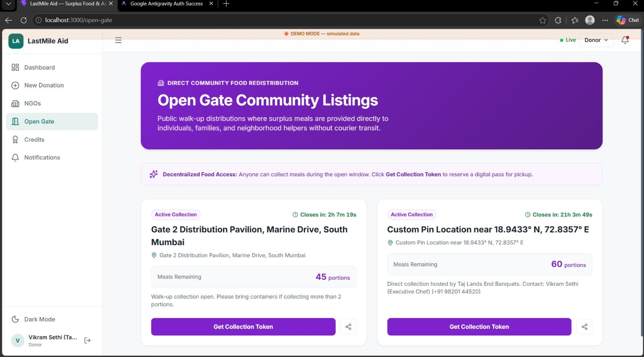Click "Closes in: 21h 3m 49s" timer
Viewport: 644px width, 357px height.
click(x=559, y=215)
